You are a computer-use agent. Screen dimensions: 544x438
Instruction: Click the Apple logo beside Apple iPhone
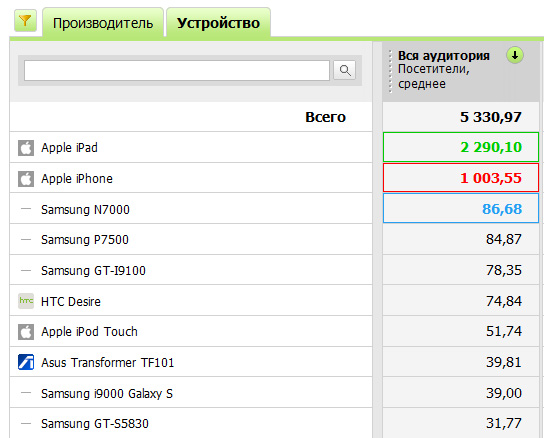pos(26,179)
